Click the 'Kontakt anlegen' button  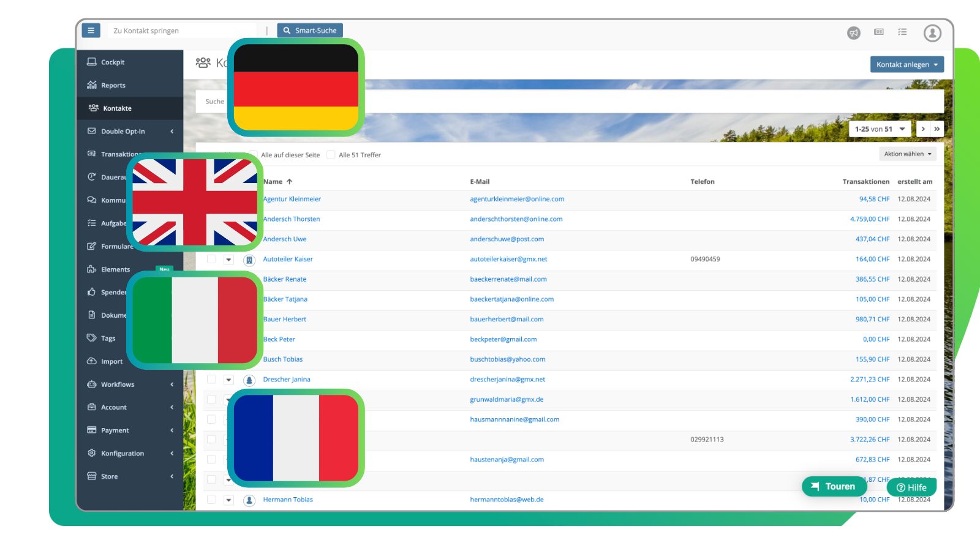(906, 64)
